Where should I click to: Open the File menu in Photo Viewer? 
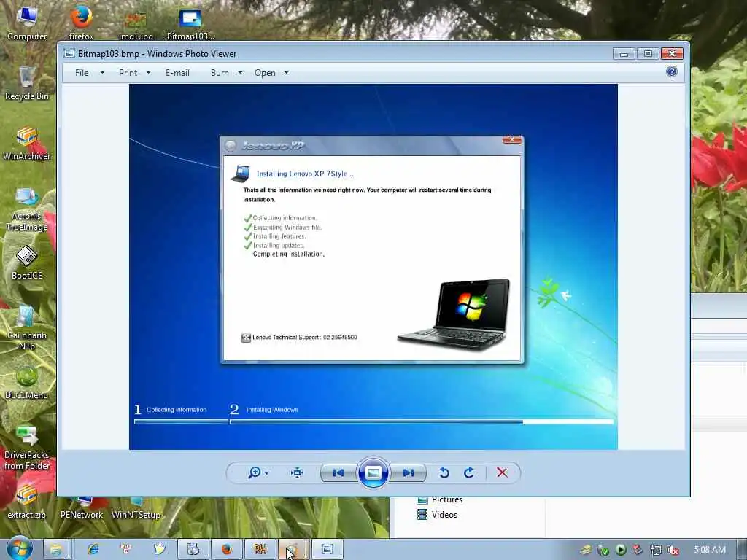click(82, 73)
